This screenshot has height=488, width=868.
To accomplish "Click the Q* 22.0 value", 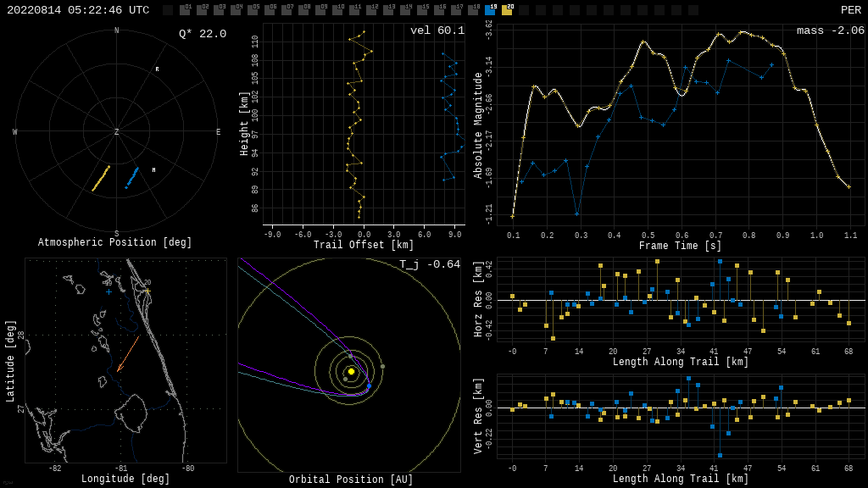I will [x=203, y=34].
